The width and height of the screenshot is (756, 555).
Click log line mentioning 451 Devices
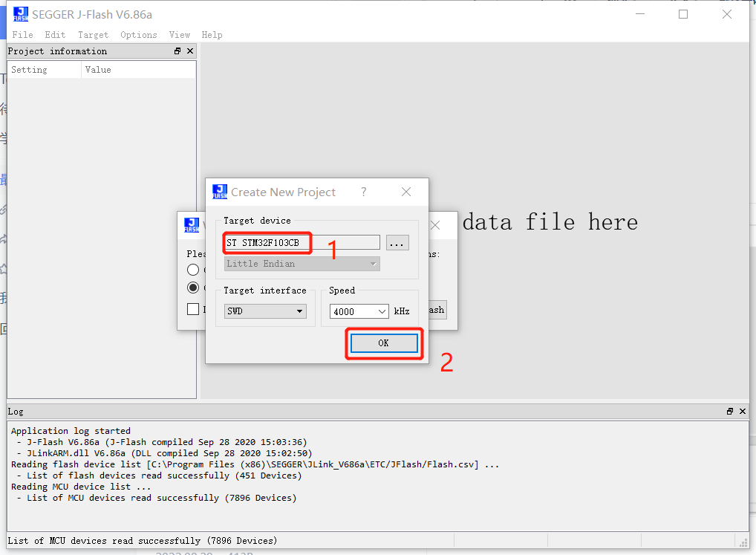(160, 476)
